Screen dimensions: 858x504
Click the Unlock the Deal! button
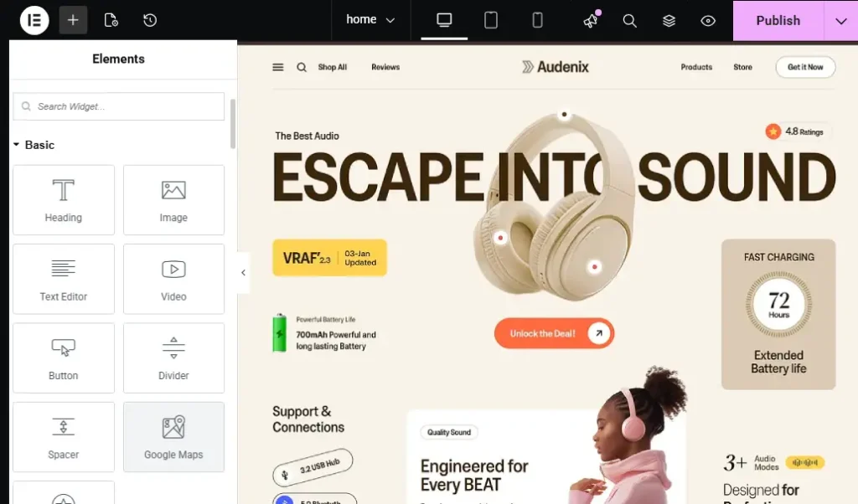click(x=554, y=333)
